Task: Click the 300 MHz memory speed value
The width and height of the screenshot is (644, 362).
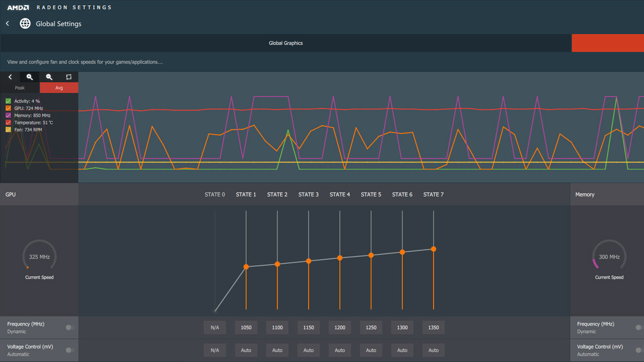Action: pyautogui.click(x=609, y=257)
